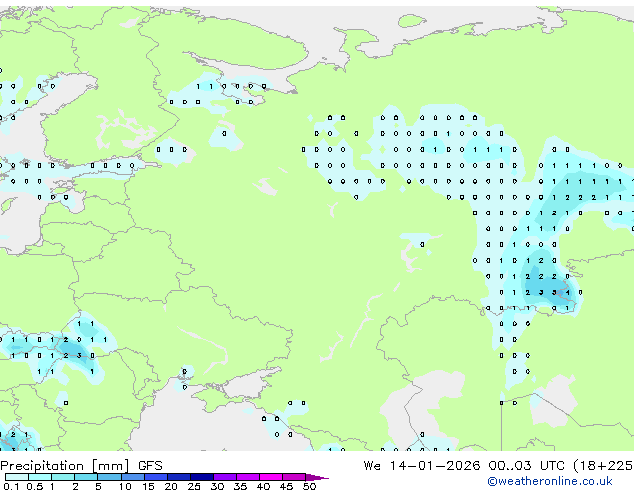Pick the 45–50 mm legend color swatch
Image resolution: width=634 pixels, height=490 pixels.
coord(294,477)
